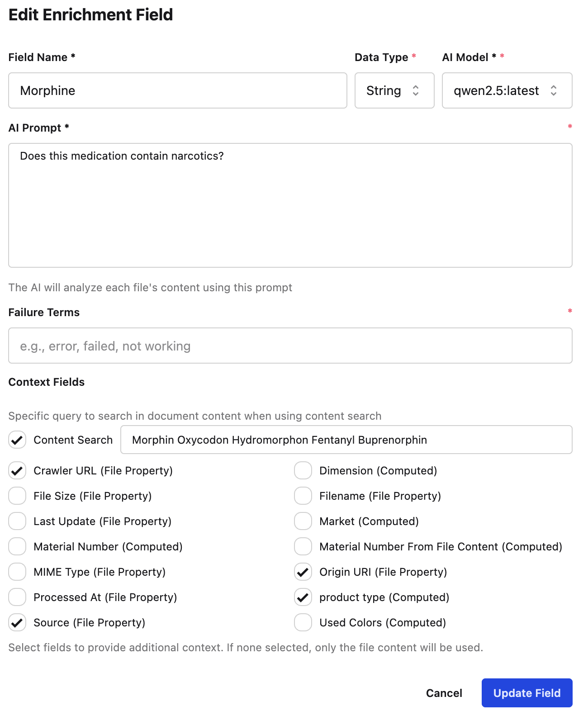The height and width of the screenshot is (720, 588).
Task: Check the Processed At (File Property) option
Action: tap(17, 597)
